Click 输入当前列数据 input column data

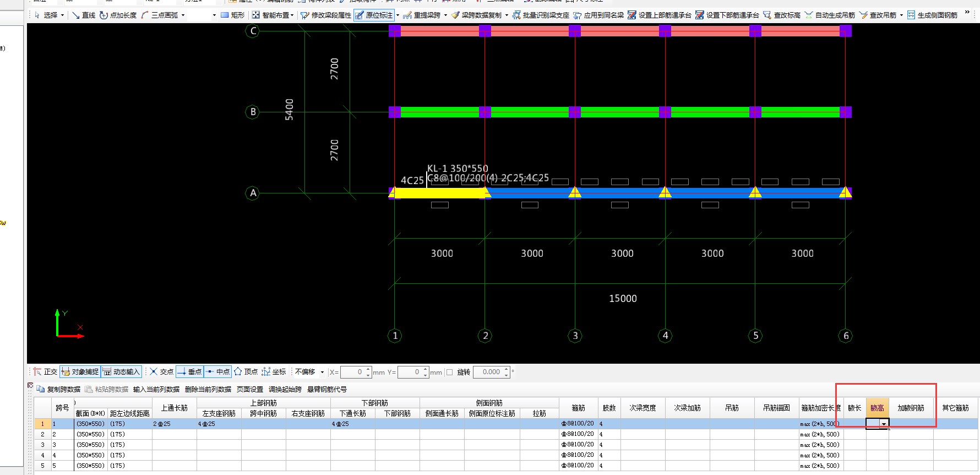pyautogui.click(x=156, y=389)
